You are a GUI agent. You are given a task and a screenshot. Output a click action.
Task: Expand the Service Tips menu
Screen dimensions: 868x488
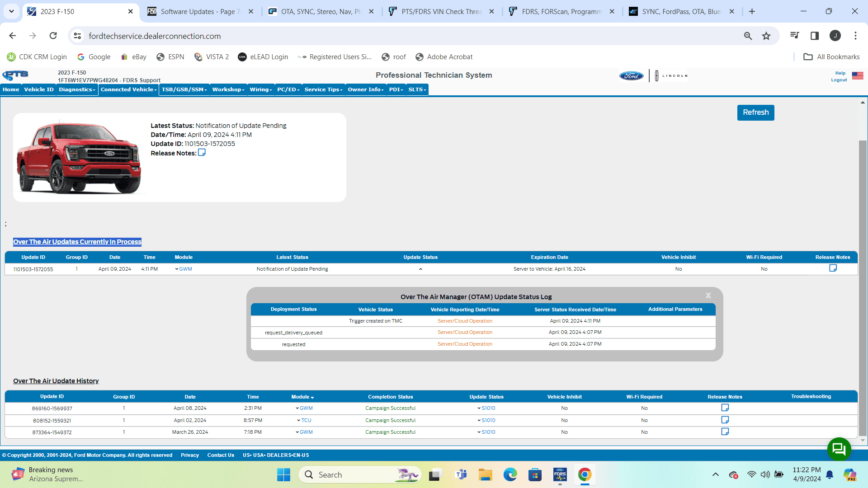coord(324,89)
